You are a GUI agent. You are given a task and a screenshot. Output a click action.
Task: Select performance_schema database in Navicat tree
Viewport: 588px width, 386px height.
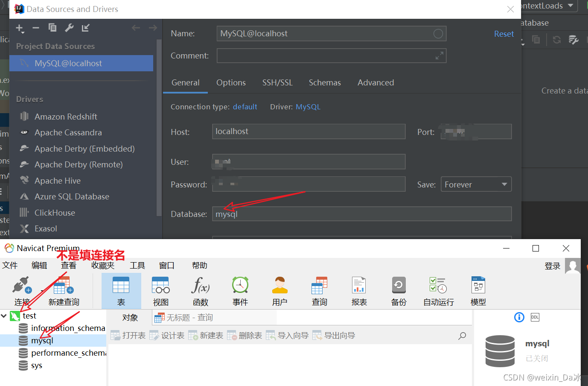click(x=62, y=353)
